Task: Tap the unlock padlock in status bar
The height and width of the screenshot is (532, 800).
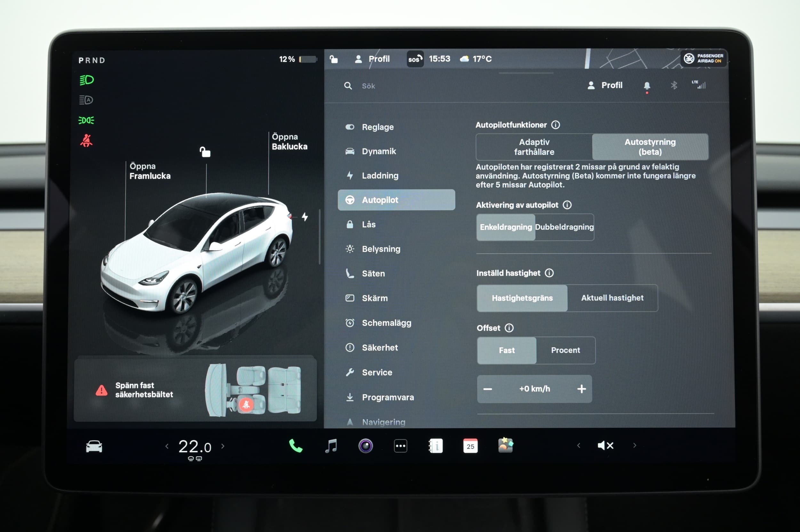Action: pos(334,59)
